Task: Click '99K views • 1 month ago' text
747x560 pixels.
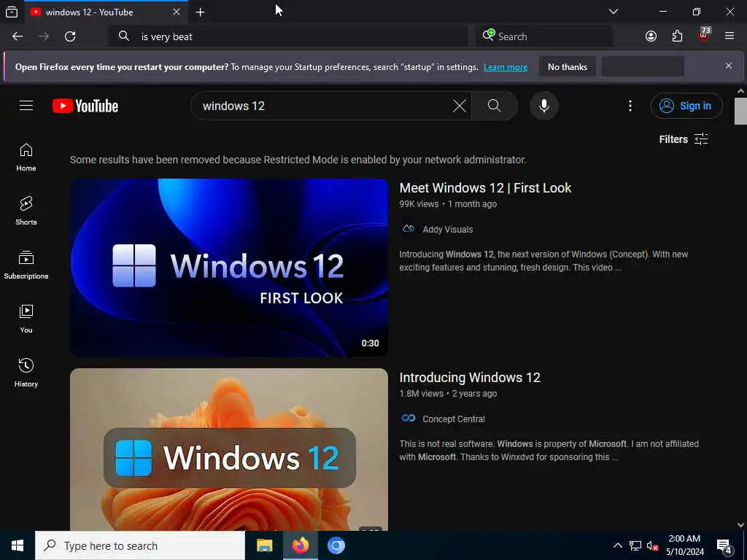Action: point(448,204)
